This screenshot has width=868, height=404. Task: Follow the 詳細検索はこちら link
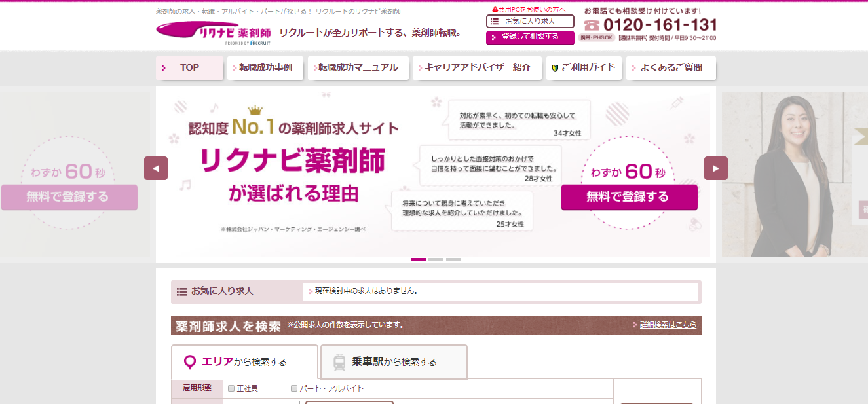tap(668, 325)
